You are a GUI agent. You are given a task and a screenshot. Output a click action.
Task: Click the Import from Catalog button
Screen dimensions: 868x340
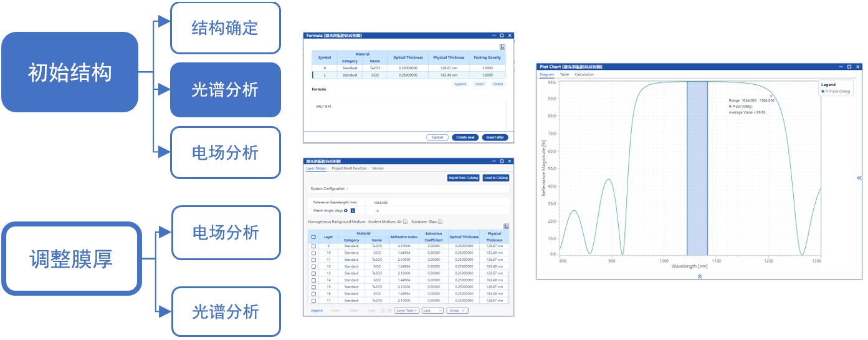(x=463, y=178)
